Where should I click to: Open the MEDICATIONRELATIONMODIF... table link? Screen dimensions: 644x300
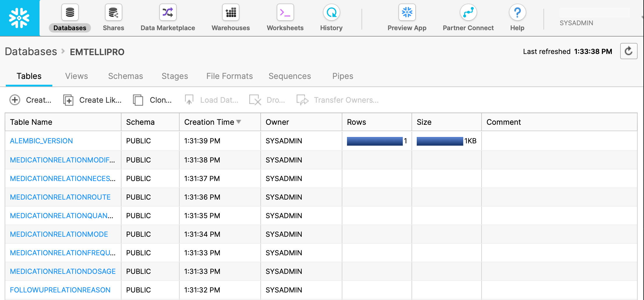[x=62, y=160]
